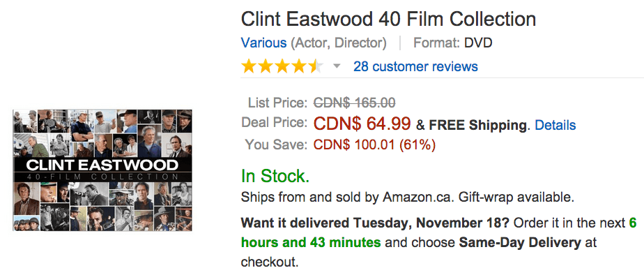Open the Various contributors link
Image resolution: width=644 pixels, height=275 pixels.
click(263, 43)
